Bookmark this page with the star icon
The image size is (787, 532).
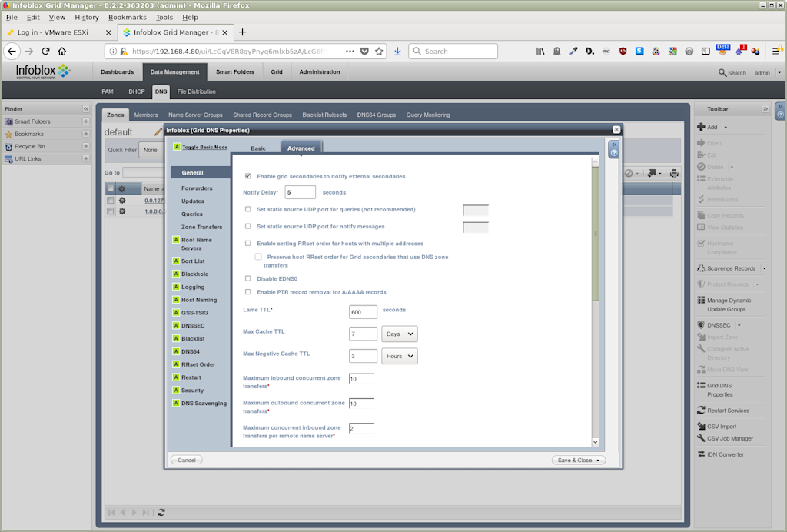(x=379, y=52)
